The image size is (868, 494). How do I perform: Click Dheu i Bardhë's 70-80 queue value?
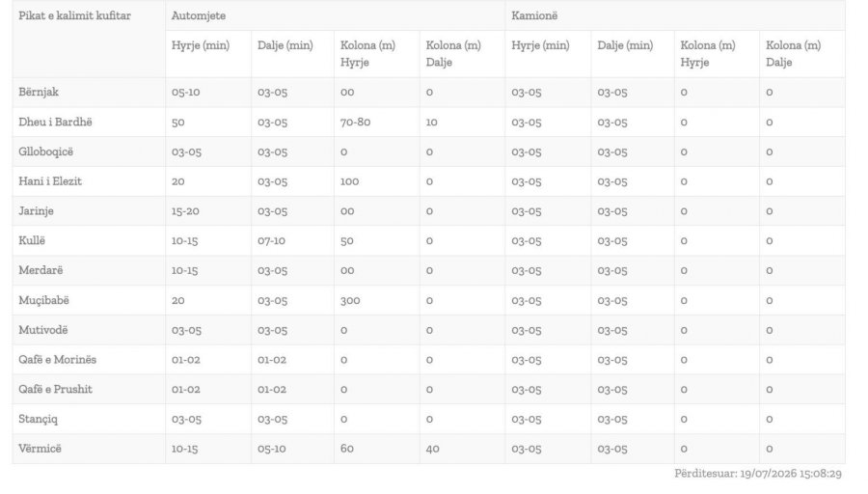click(355, 122)
